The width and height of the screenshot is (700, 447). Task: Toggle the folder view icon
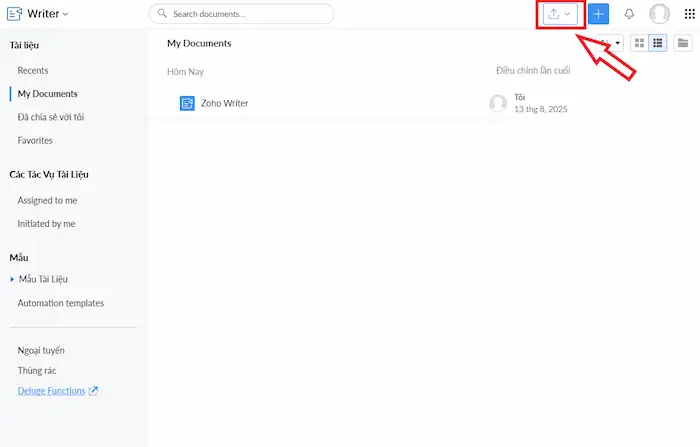pyautogui.click(x=683, y=43)
